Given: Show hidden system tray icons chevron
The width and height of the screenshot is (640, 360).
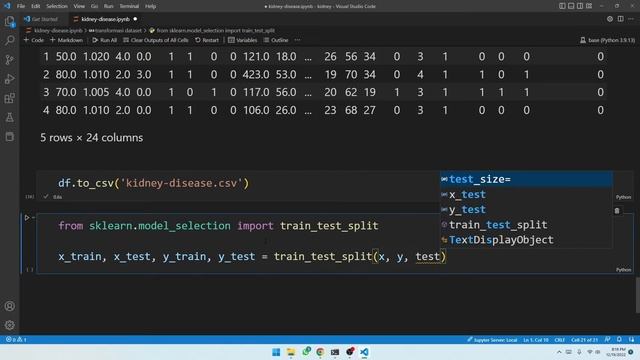Looking at the screenshot, I should [559, 352].
